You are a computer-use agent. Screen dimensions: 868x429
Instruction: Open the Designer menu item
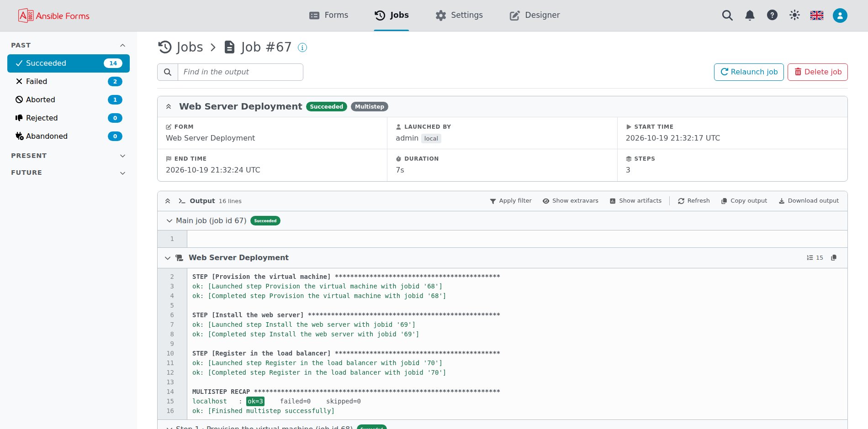pos(535,15)
